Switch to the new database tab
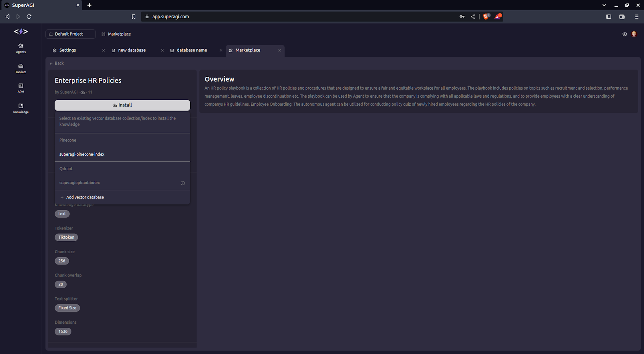Viewport: 644px width, 354px height. pyautogui.click(x=132, y=50)
